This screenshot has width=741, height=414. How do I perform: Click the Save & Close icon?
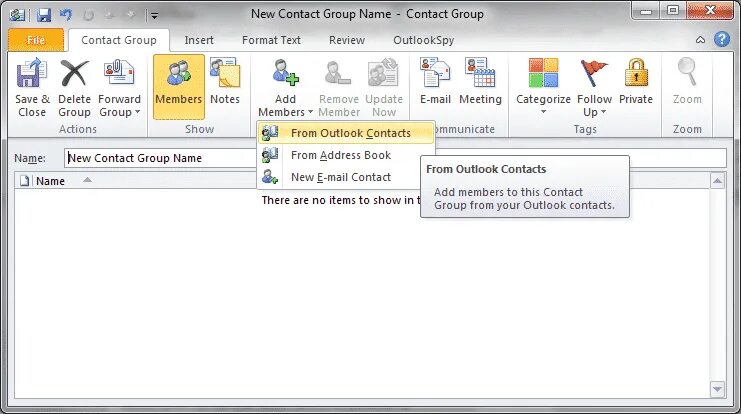click(32, 73)
